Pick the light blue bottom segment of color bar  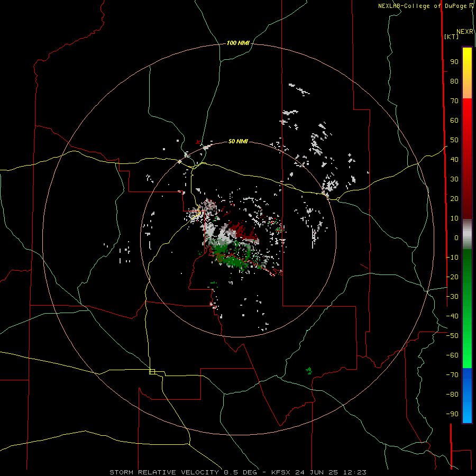click(467, 413)
